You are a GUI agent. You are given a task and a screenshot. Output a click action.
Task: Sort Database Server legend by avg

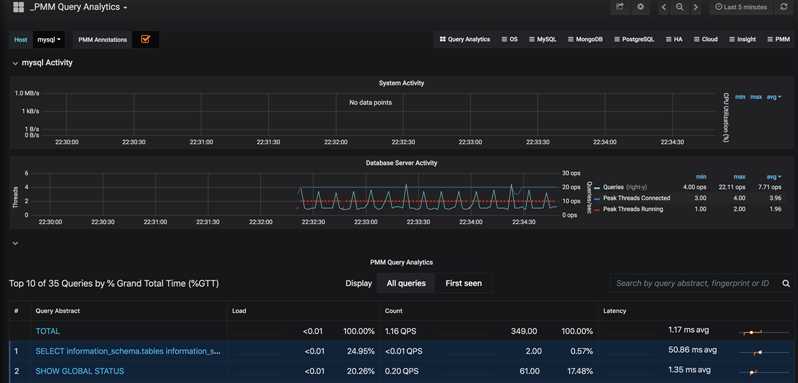click(x=774, y=177)
